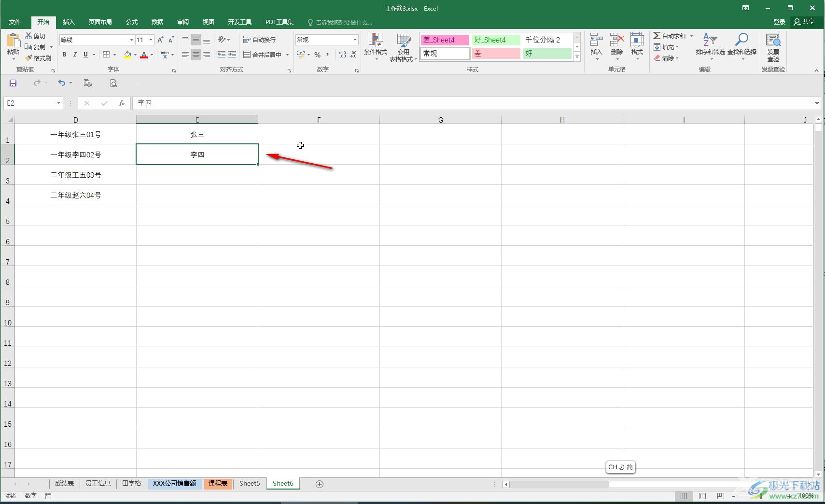The image size is (825, 504).
Task: Toggle horizontal center alignment
Action: click(x=196, y=55)
